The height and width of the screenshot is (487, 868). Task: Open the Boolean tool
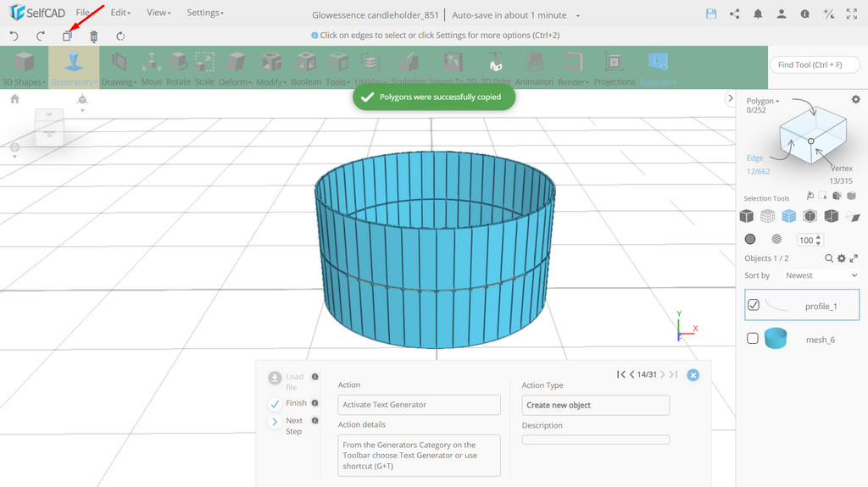(x=306, y=69)
